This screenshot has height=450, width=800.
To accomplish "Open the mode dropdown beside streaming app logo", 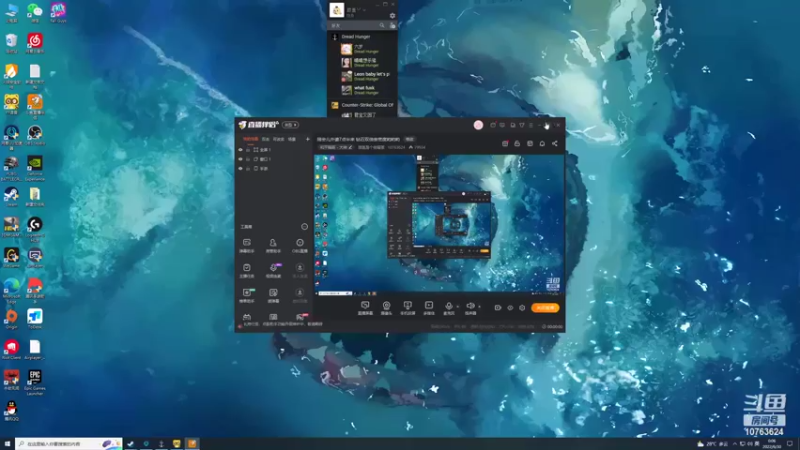I will coord(291,125).
